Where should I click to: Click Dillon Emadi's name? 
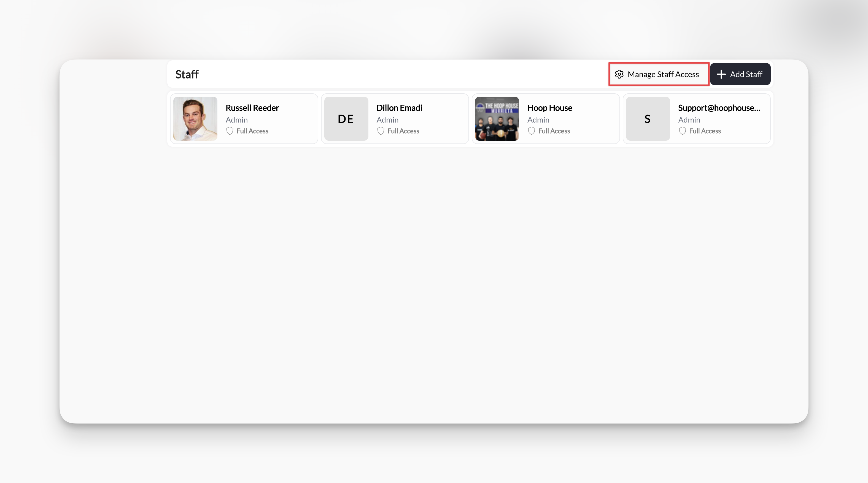pyautogui.click(x=399, y=108)
